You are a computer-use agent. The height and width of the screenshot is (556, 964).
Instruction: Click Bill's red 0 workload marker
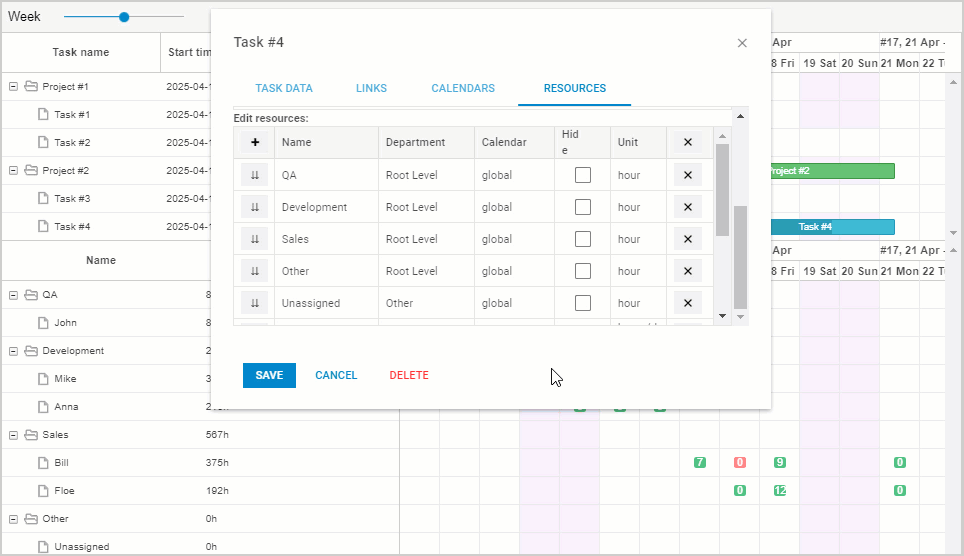coord(740,463)
